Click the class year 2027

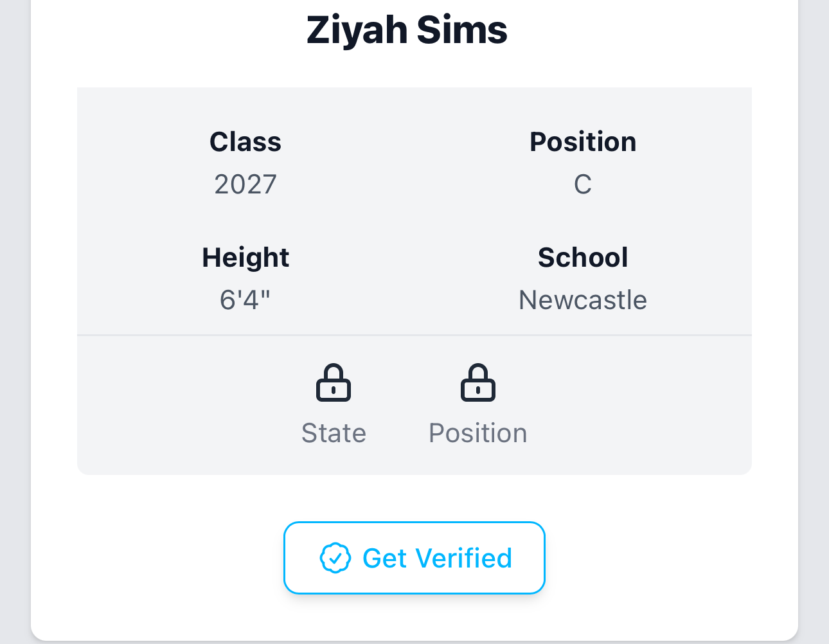[x=245, y=184]
